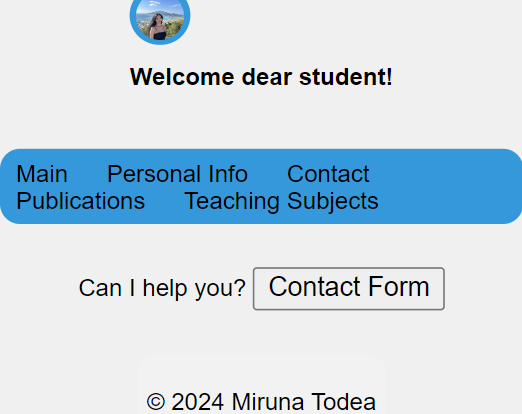Click the 'Can I help you?' text
Image resolution: width=522 pixels, height=414 pixels.
point(162,288)
